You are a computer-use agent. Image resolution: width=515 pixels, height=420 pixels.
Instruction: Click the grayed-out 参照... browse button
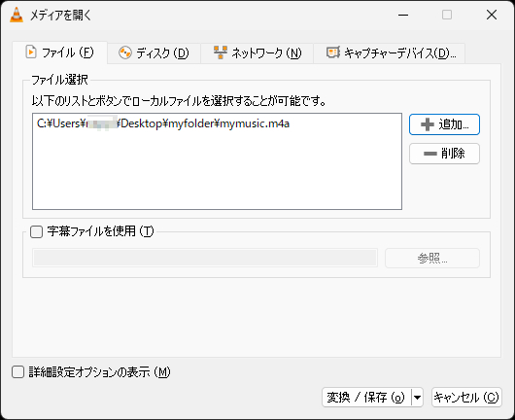click(x=432, y=259)
